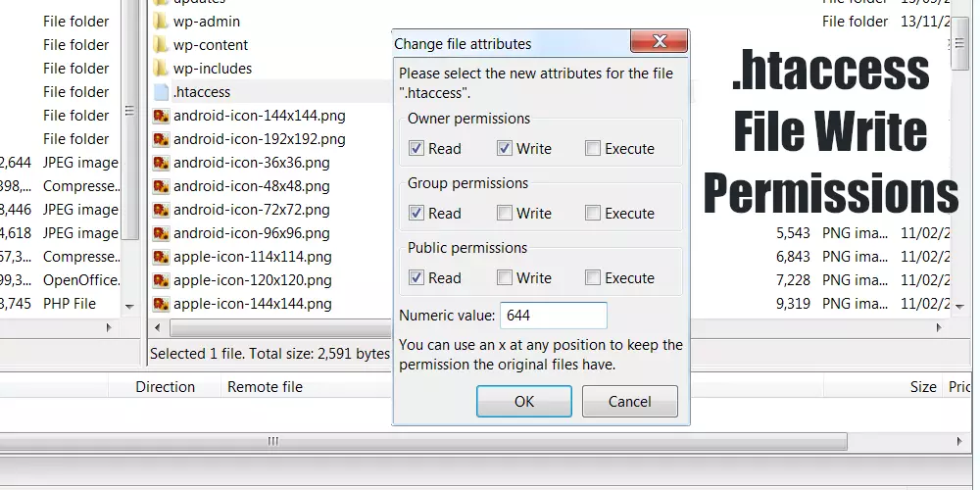Click the android-icon-144x144.png file icon

[162, 116]
